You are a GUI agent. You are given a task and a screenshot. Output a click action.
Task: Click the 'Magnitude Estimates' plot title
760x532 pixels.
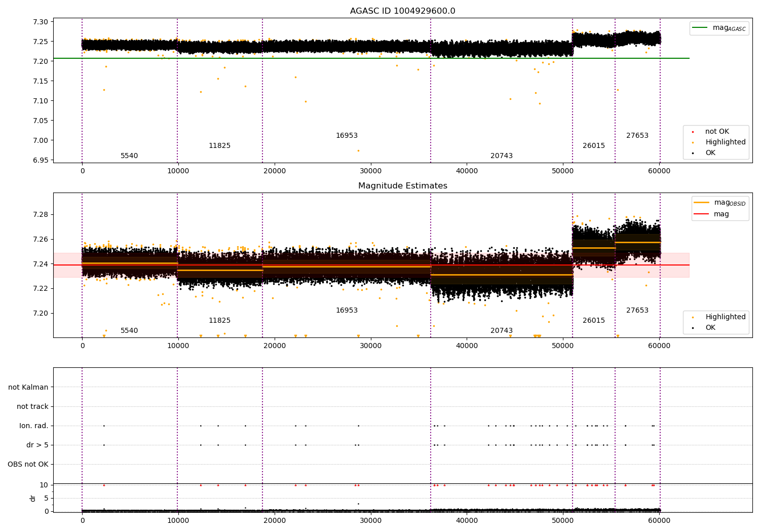pos(402,186)
